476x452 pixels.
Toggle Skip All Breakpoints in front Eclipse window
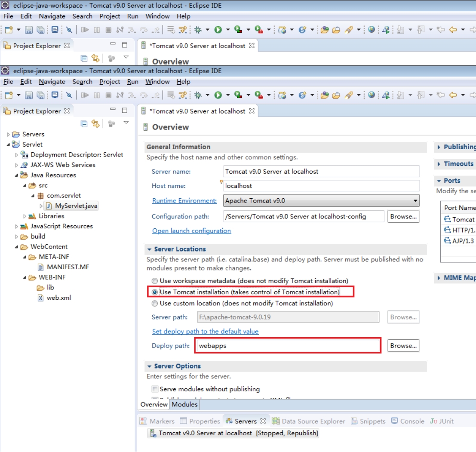point(69,95)
